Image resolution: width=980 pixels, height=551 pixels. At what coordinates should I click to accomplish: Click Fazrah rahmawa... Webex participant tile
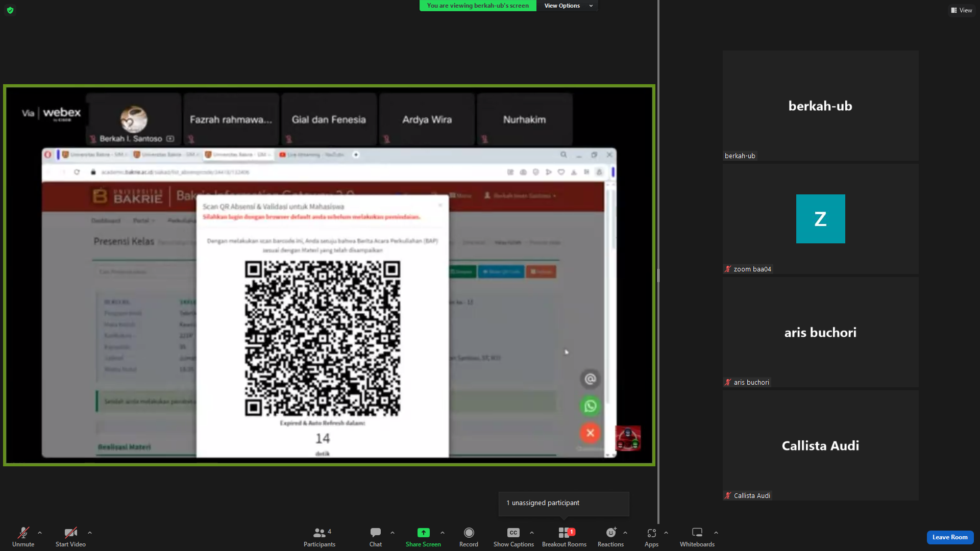pyautogui.click(x=231, y=119)
